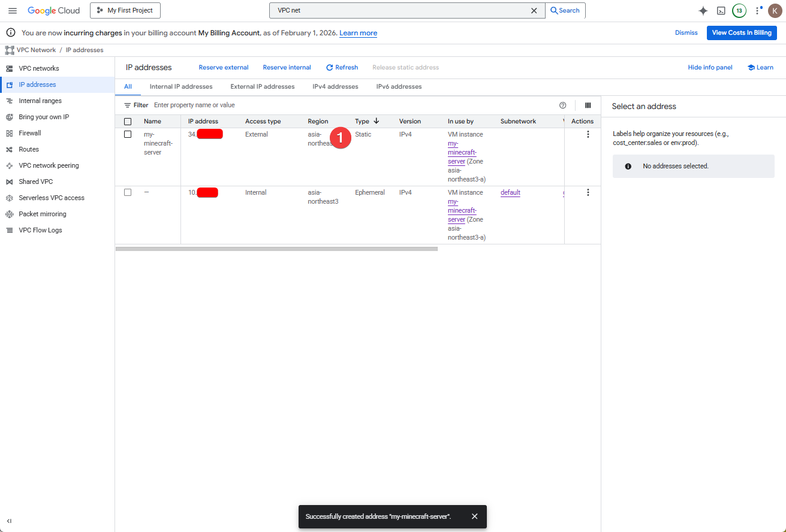This screenshot has height=532, width=786.
Task: Check the External address row checkbox
Action: point(128,134)
